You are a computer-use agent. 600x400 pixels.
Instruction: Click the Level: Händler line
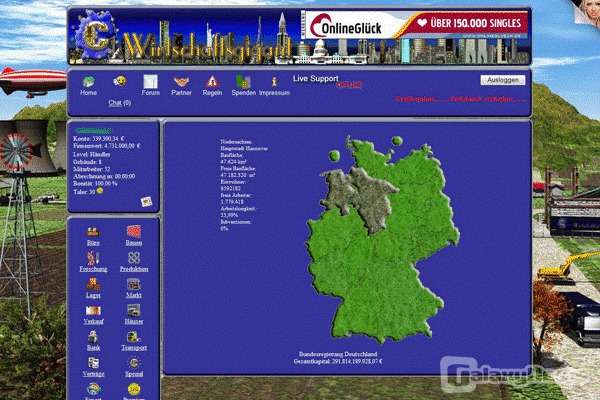pos(91,155)
